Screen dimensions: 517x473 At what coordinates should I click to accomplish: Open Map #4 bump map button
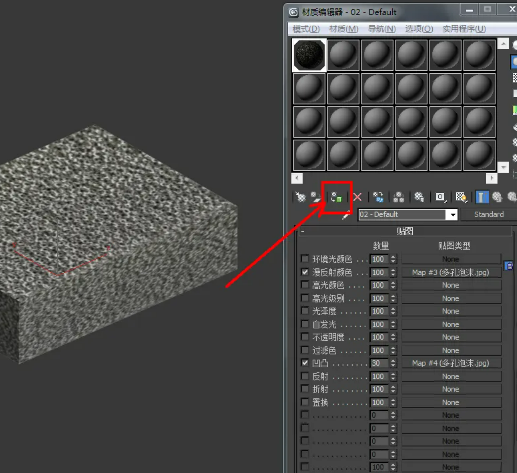pos(451,363)
